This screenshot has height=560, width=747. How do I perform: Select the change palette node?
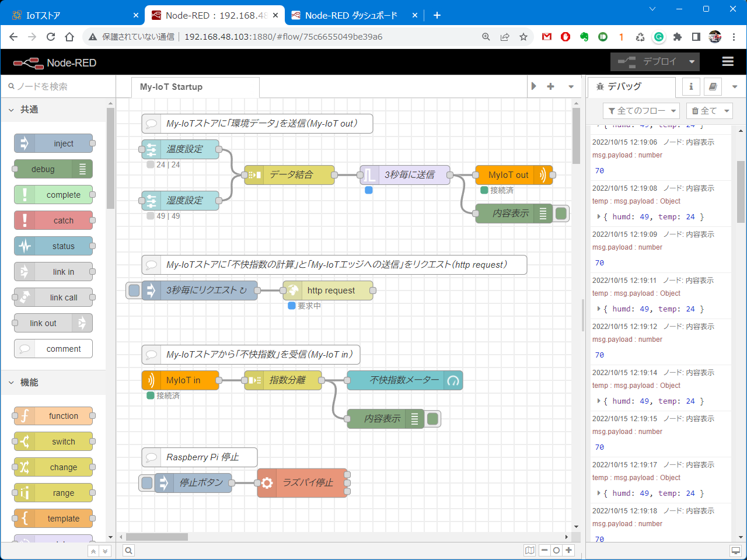[x=53, y=467]
